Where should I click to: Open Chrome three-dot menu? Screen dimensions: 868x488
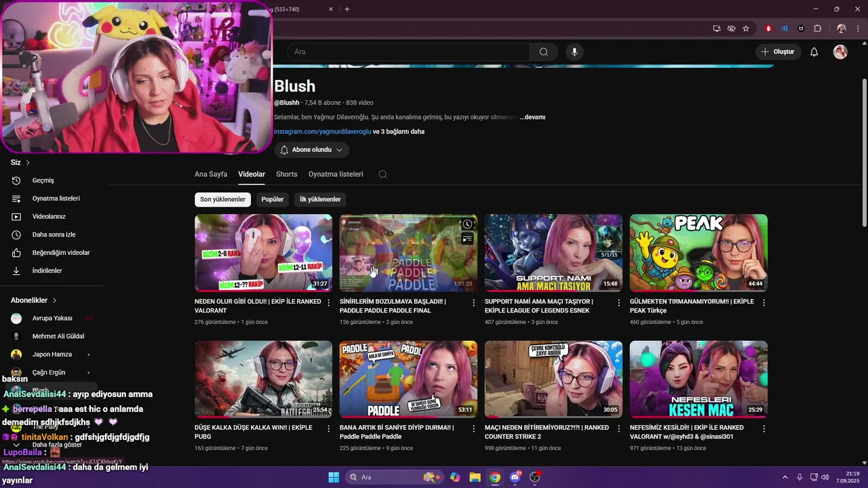pos(858,28)
